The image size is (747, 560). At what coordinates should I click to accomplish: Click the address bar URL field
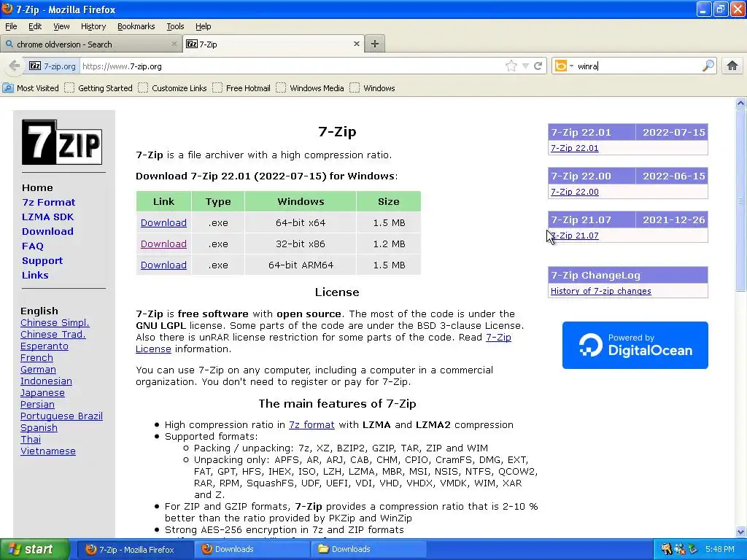(290, 66)
